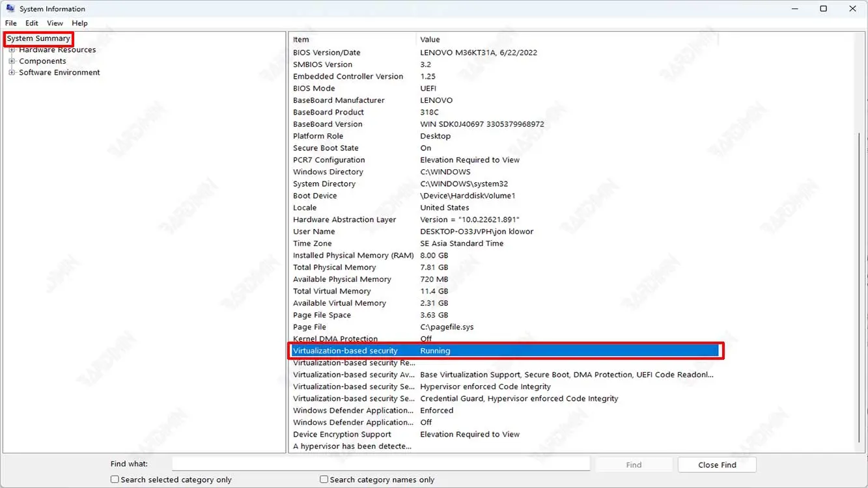Select System Summary in the tree
868x488 pixels.
click(38, 38)
